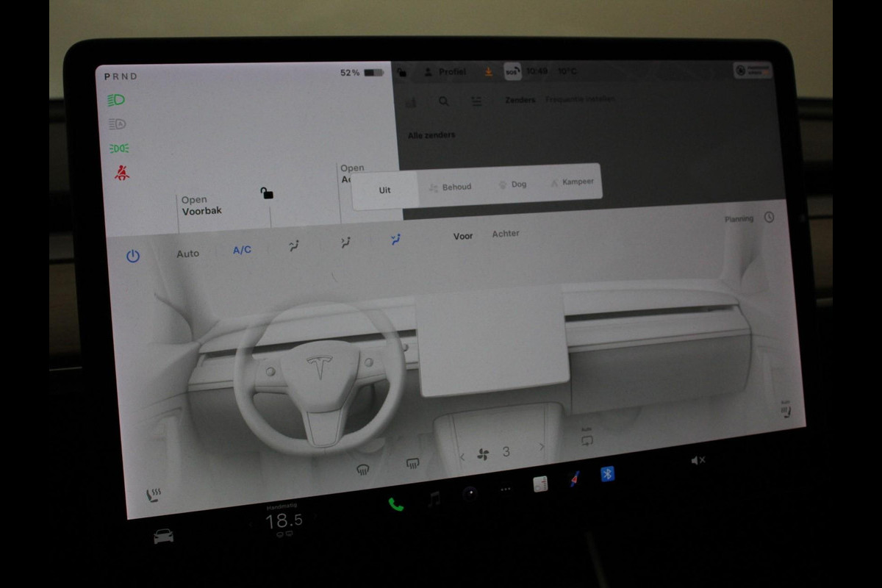
Task: Tap the 52% battery indicator
Action: [362, 73]
